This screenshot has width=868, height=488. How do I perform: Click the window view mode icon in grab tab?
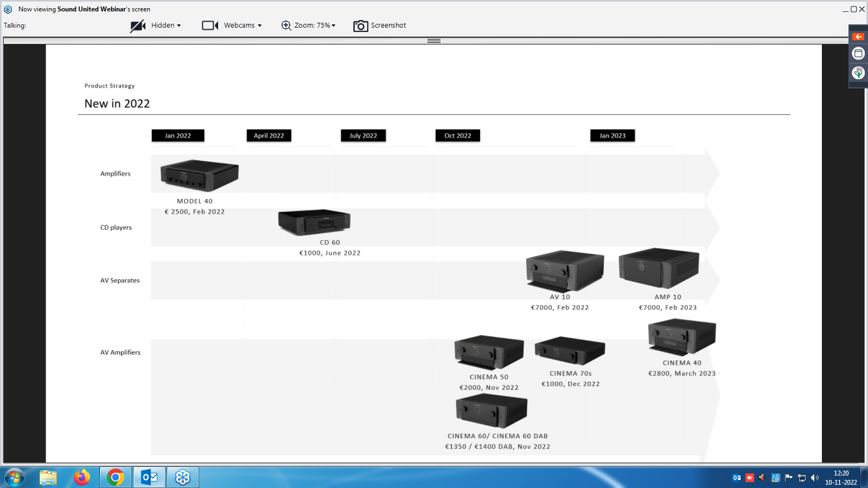click(x=858, y=53)
